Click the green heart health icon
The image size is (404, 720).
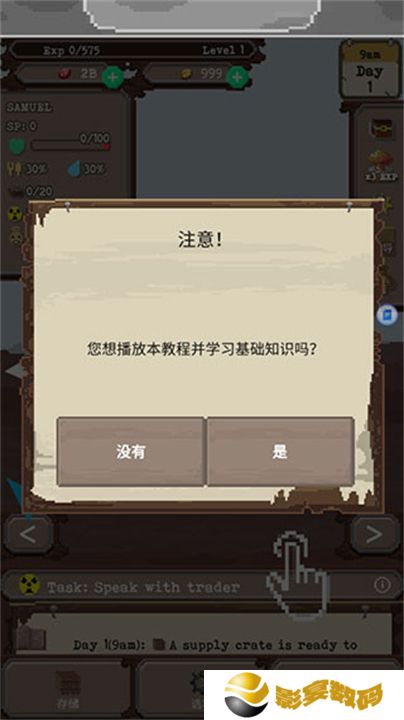tap(17, 147)
